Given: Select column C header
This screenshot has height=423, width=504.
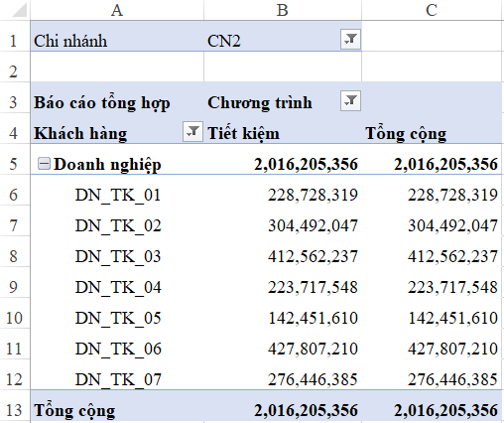Looking at the screenshot, I should (x=432, y=10).
